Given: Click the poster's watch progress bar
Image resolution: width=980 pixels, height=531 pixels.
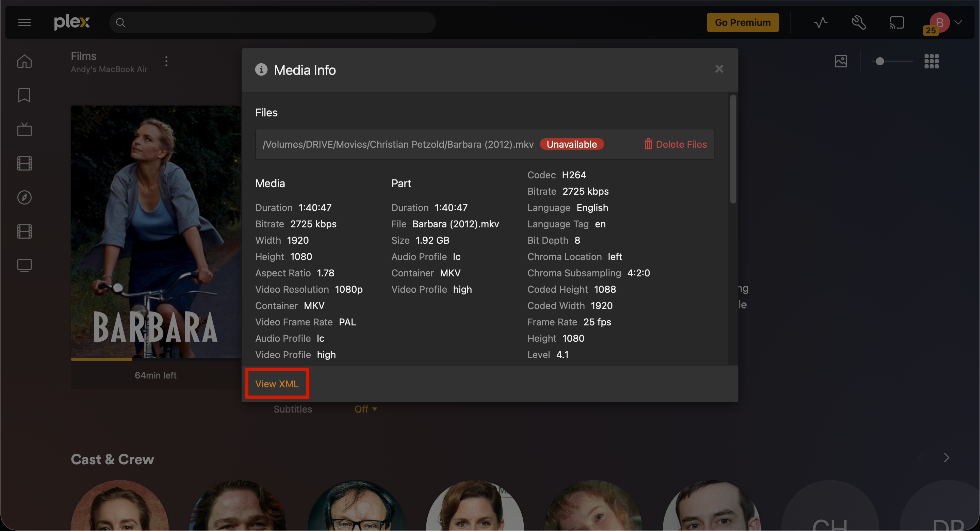Looking at the screenshot, I should [156, 359].
